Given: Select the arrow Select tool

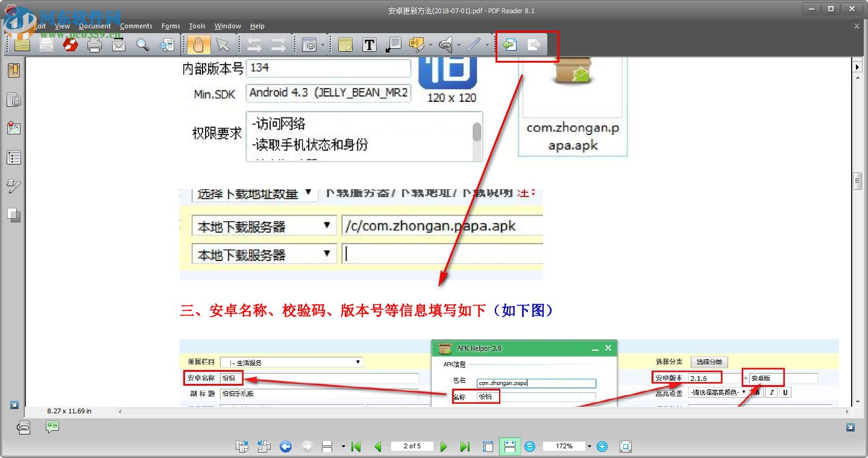Looking at the screenshot, I should (x=222, y=45).
